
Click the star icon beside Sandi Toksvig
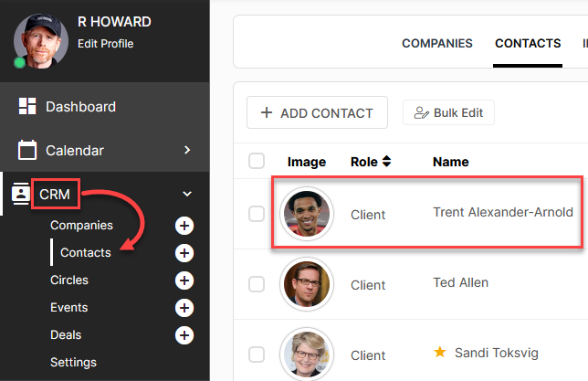439,352
